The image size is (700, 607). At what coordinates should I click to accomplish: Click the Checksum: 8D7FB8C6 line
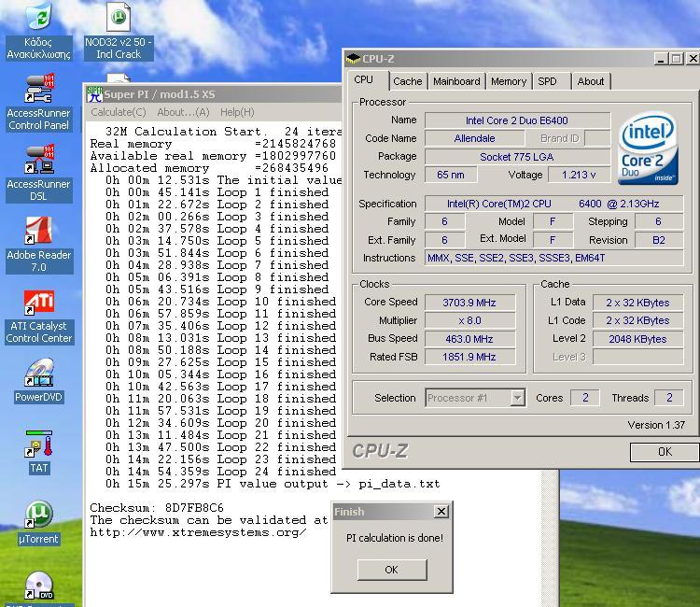157,508
